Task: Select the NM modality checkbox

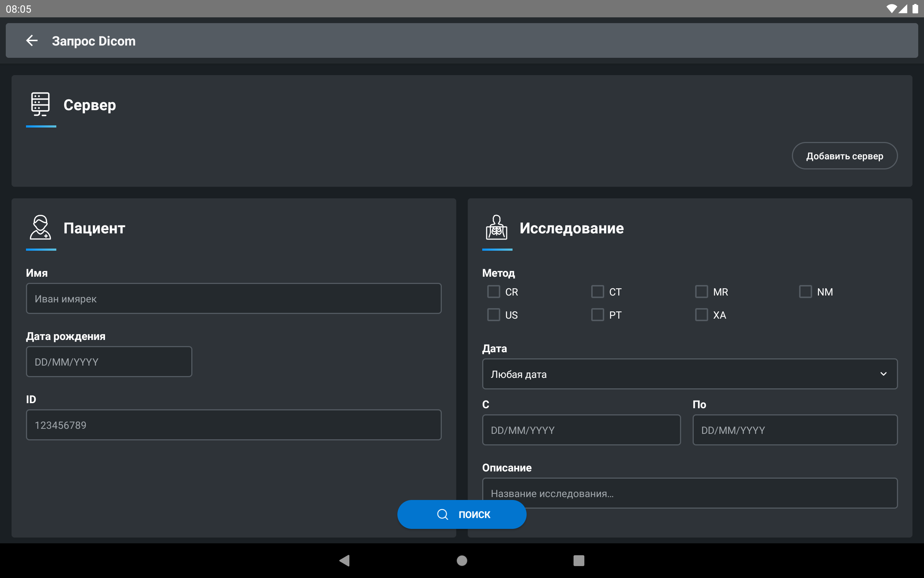Action: point(805,292)
